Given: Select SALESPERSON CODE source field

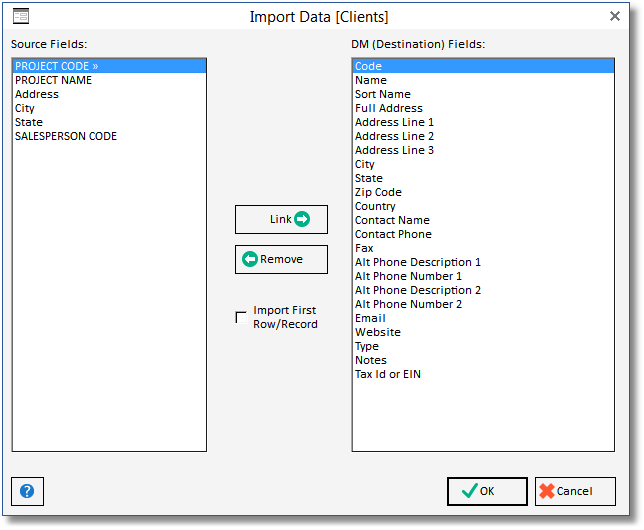Looking at the screenshot, I should point(109,136).
